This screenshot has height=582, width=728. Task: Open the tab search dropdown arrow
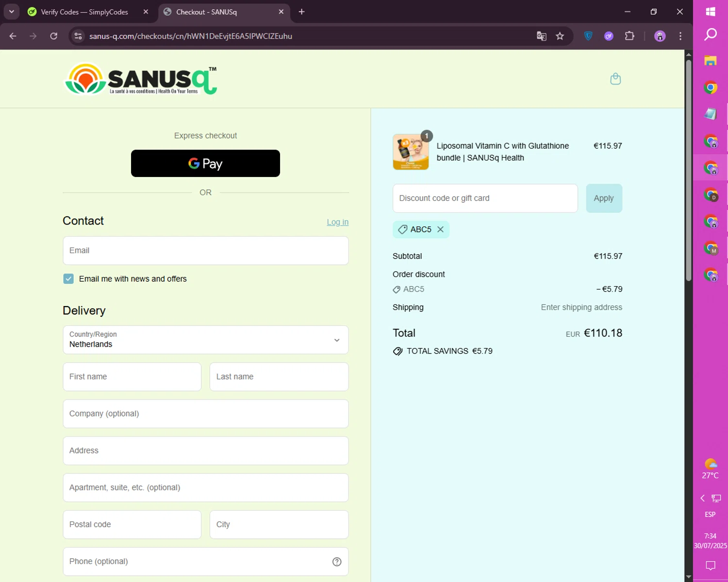tap(12, 12)
